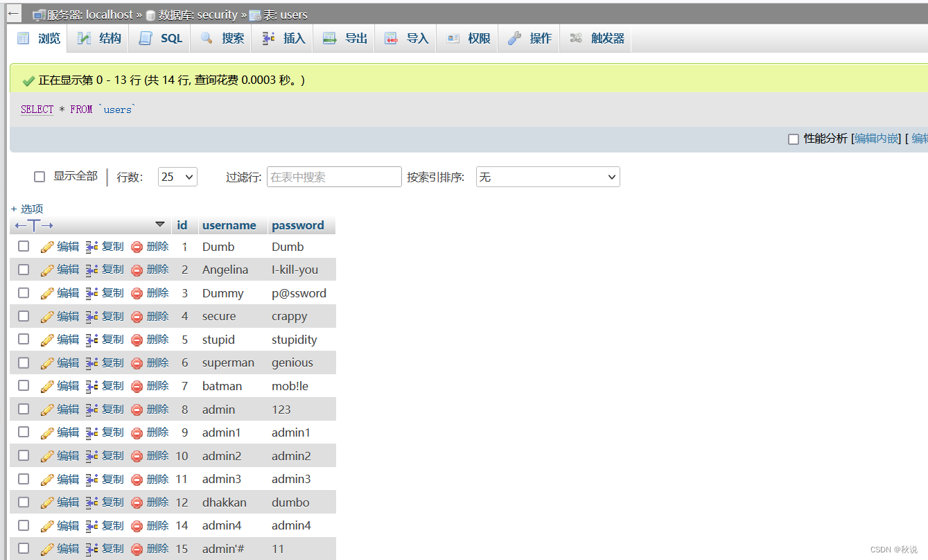Screen dimensions: 928x560
Task: Click the red delete icon for admin'# row
Action: coord(137,549)
